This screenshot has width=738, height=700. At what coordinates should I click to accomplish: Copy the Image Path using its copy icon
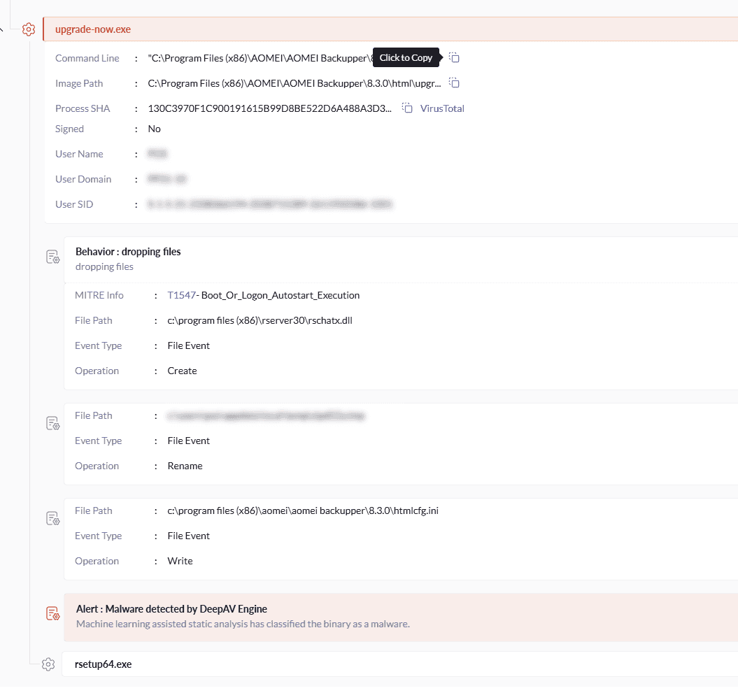point(454,83)
